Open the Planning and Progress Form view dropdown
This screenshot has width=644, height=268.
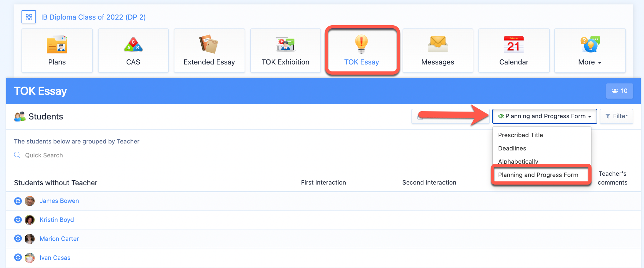tap(544, 116)
